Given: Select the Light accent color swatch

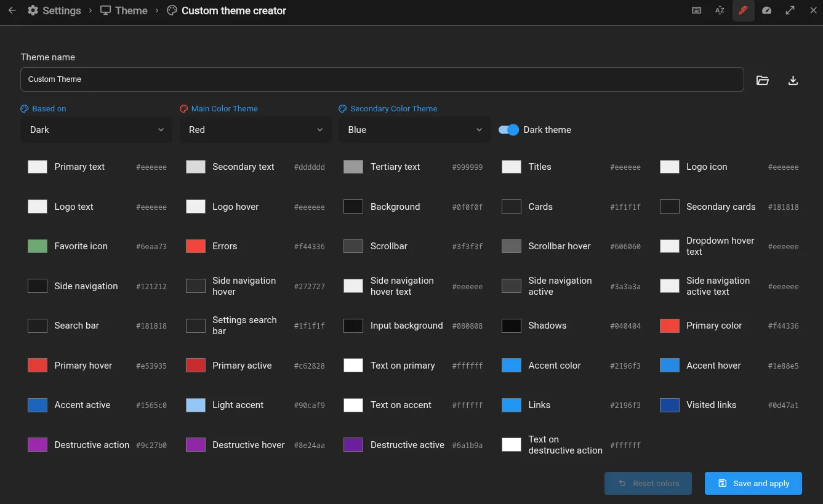Looking at the screenshot, I should click(x=196, y=405).
